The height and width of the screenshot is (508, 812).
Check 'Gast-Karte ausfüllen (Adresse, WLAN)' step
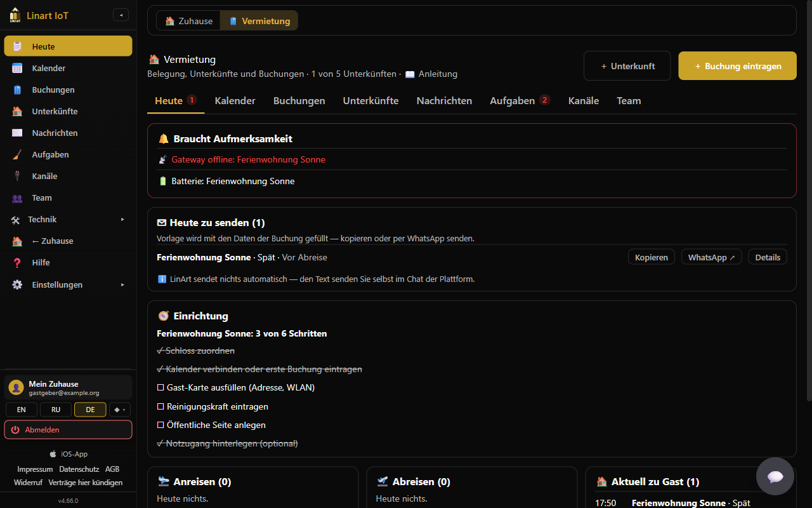[x=236, y=387]
